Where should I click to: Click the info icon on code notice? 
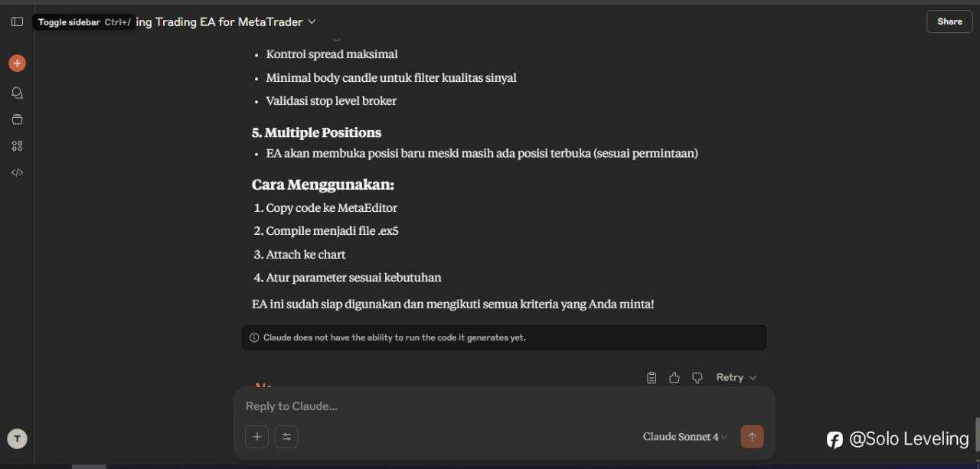(254, 337)
